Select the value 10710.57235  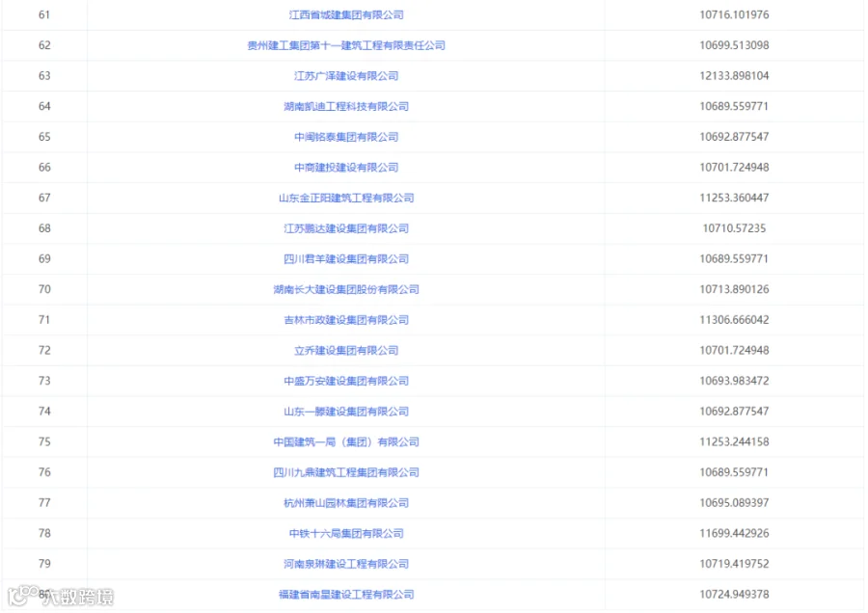(734, 227)
